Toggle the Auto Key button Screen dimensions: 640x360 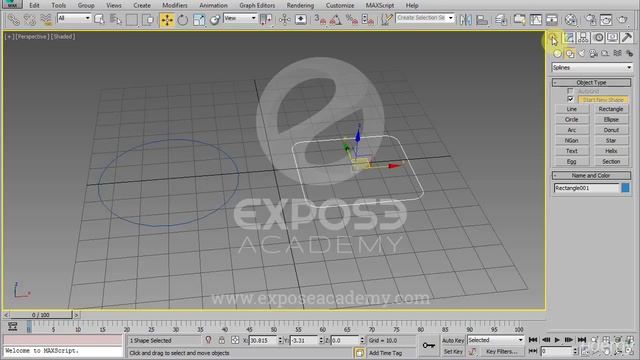(x=453, y=340)
